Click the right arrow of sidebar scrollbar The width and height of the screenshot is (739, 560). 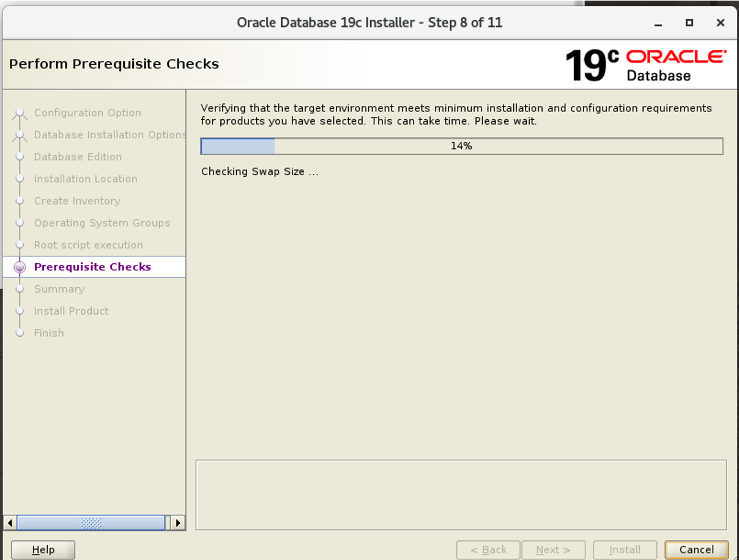[177, 523]
